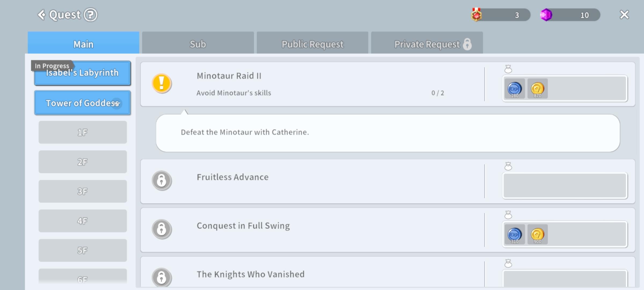The width and height of the screenshot is (644, 290).
Task: Click the yellow exclamation quest marker
Action: [x=162, y=84]
